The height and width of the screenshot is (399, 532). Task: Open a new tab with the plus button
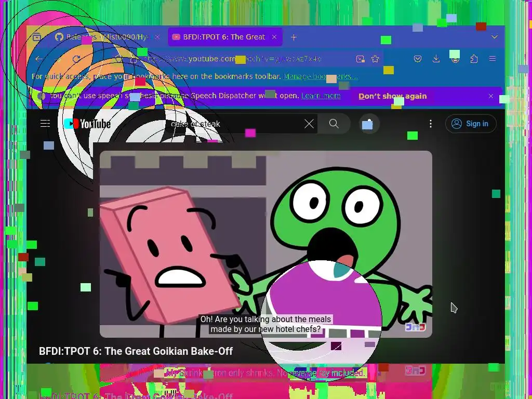point(294,37)
